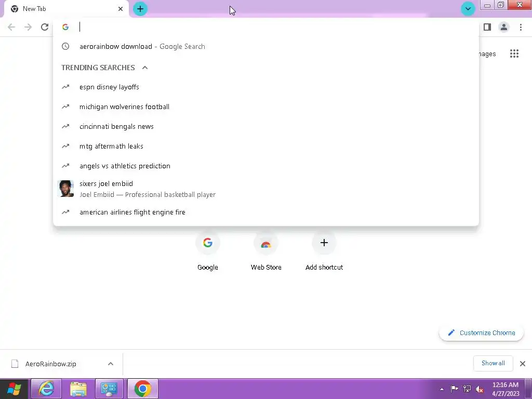Open the Control Panel taskbar icon
The width and height of the screenshot is (532, 399).
click(109, 389)
